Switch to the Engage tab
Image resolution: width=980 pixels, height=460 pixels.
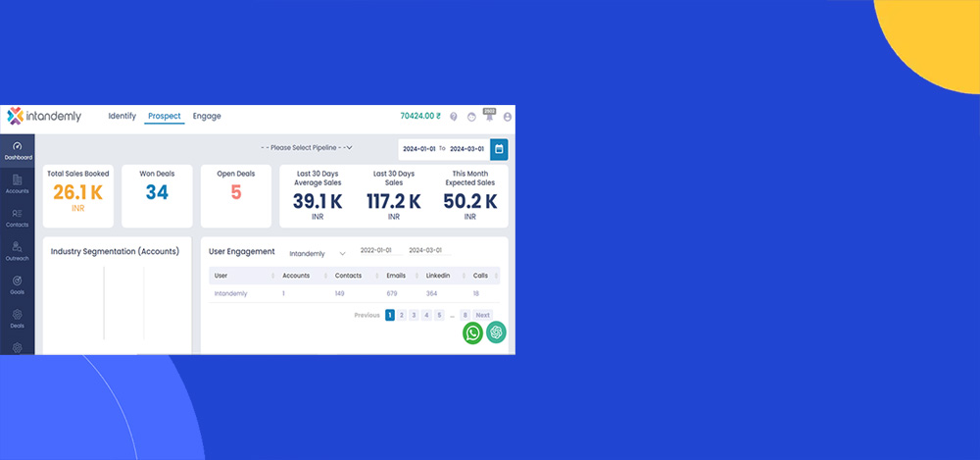pyautogui.click(x=207, y=116)
